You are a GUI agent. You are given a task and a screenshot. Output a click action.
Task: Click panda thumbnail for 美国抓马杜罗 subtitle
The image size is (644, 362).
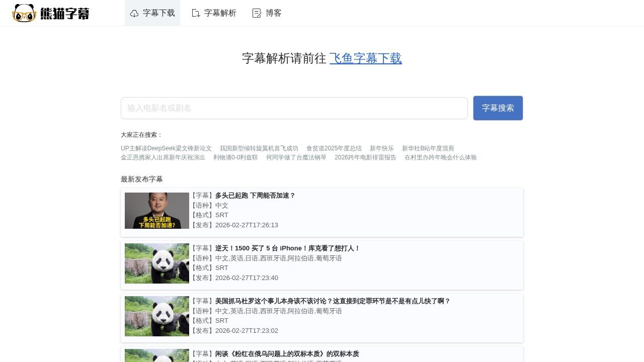pos(157,316)
